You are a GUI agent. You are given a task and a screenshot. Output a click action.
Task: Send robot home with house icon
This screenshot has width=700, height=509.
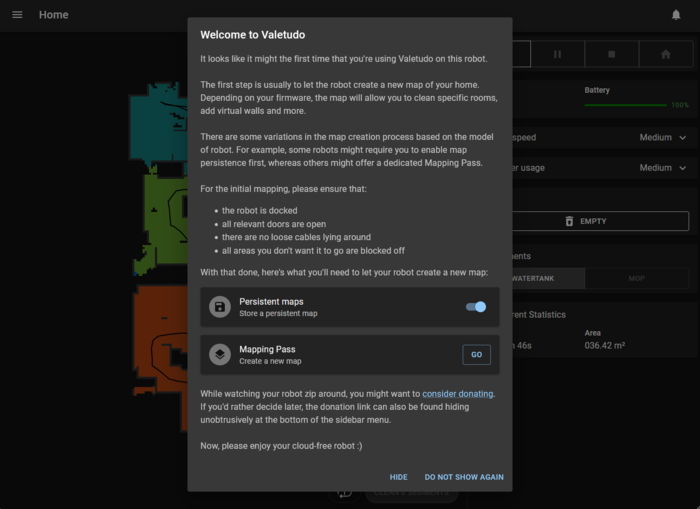(666, 54)
